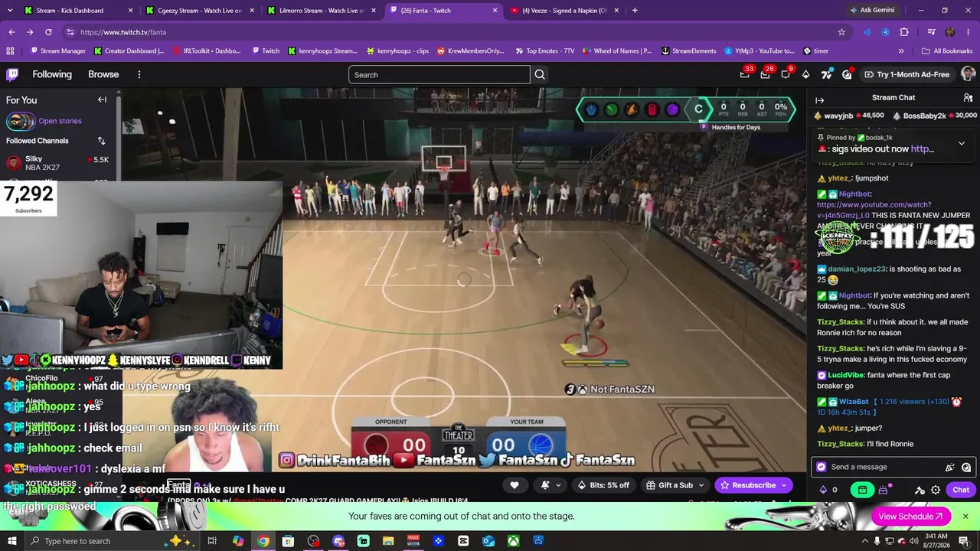
Task: Open the StreamElements bookmark
Action: pyautogui.click(x=688, y=51)
